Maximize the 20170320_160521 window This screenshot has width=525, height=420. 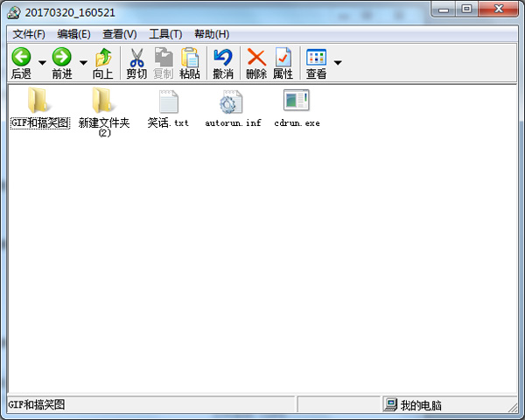466,10
